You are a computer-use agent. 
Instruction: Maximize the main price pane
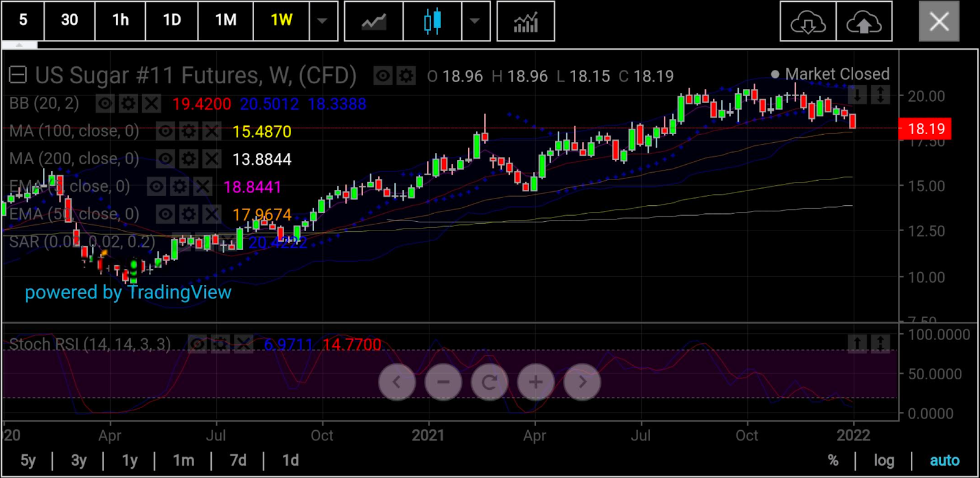pyautogui.click(x=880, y=94)
